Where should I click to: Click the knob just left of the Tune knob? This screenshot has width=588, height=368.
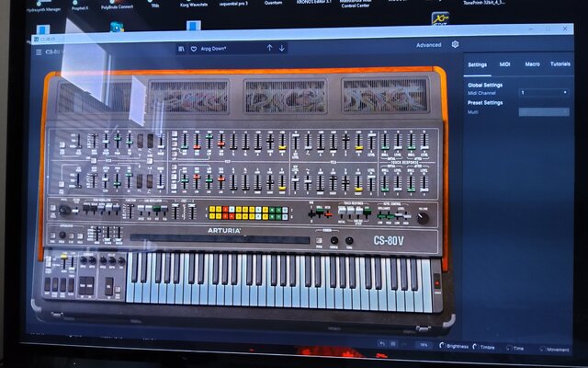tap(334, 240)
